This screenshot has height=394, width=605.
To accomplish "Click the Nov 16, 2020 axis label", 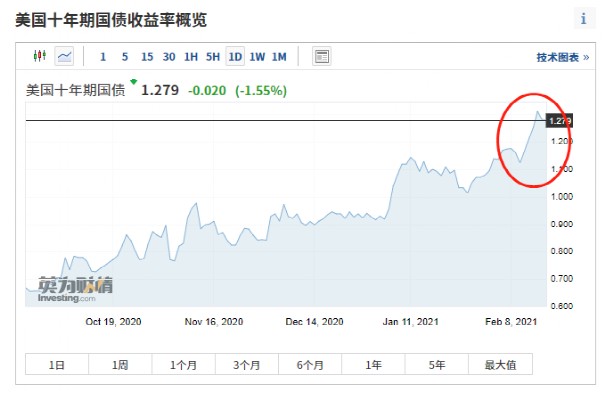I will coord(214,321).
